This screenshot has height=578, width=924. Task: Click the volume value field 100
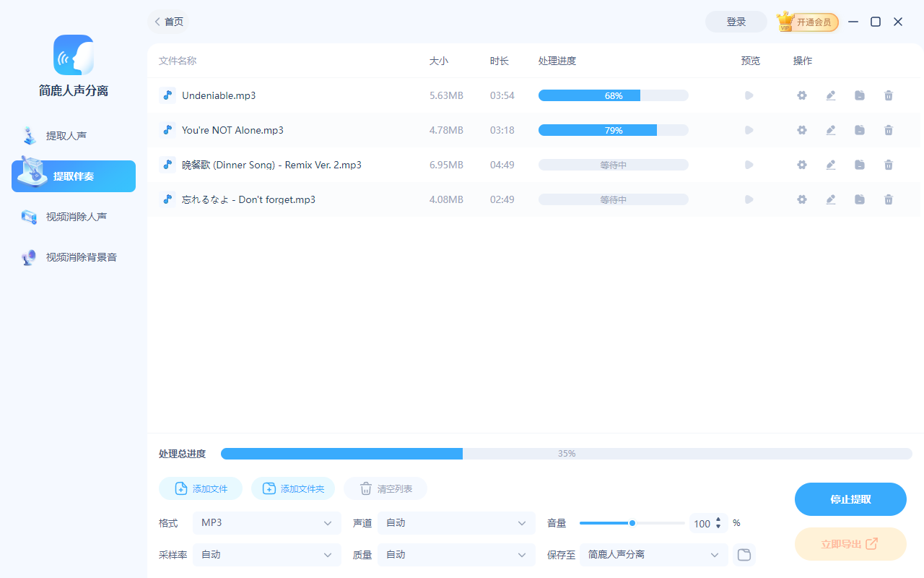tap(702, 524)
